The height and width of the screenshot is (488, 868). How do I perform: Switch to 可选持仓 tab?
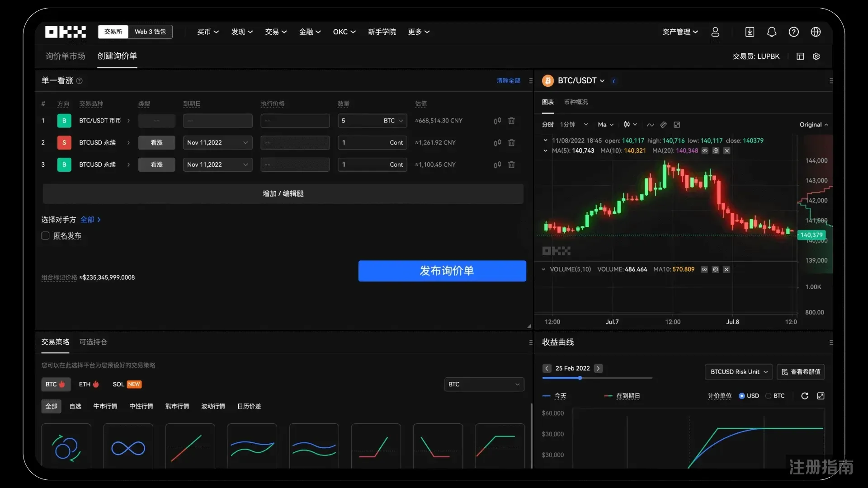93,342
